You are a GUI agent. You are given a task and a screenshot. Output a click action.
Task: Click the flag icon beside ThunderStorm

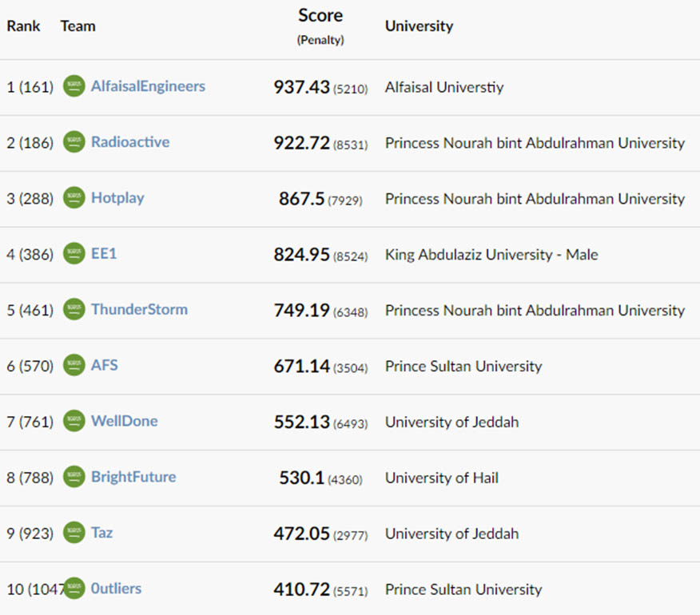(x=74, y=309)
